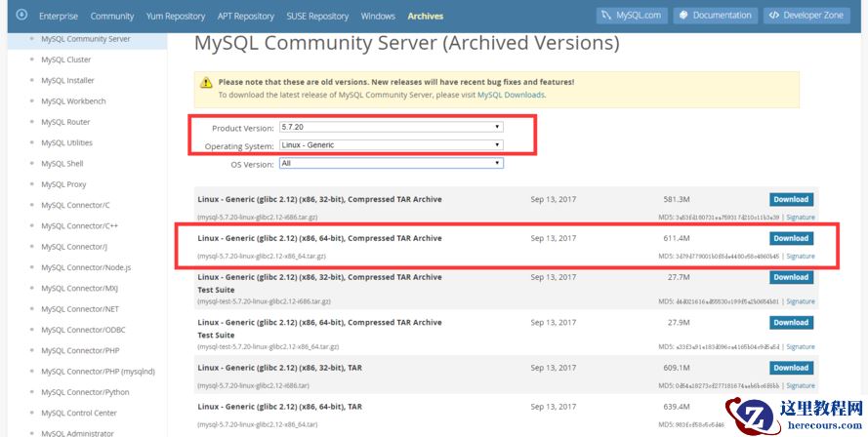This screenshot has width=868, height=437.
Task: Open MySQL Workbench in sidebar
Action: [73, 101]
